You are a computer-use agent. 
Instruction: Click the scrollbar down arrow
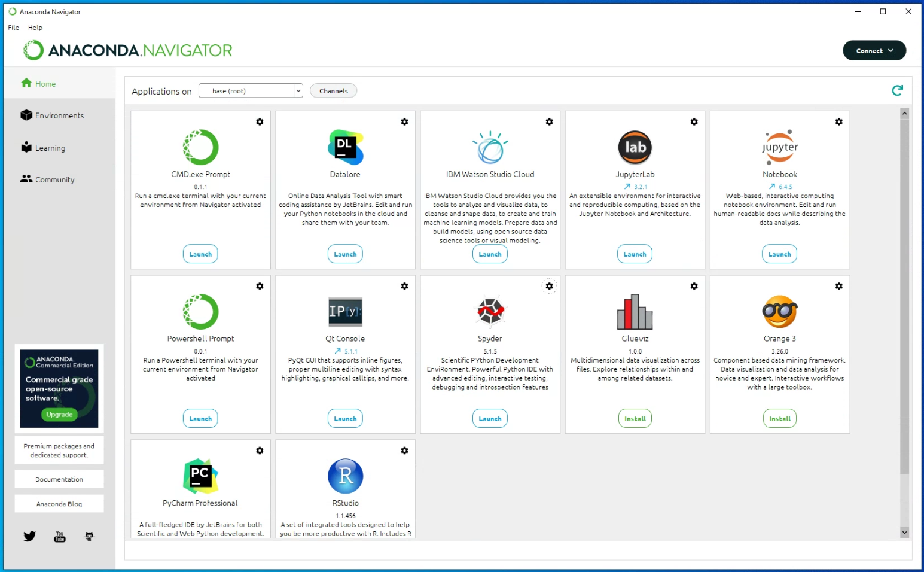tap(904, 532)
